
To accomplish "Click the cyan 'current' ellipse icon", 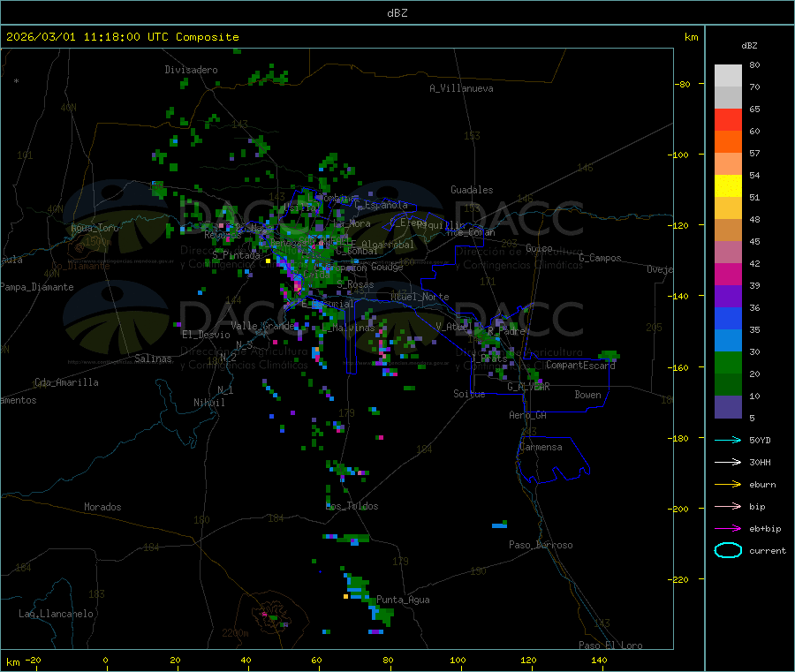I will pyautogui.click(x=728, y=550).
